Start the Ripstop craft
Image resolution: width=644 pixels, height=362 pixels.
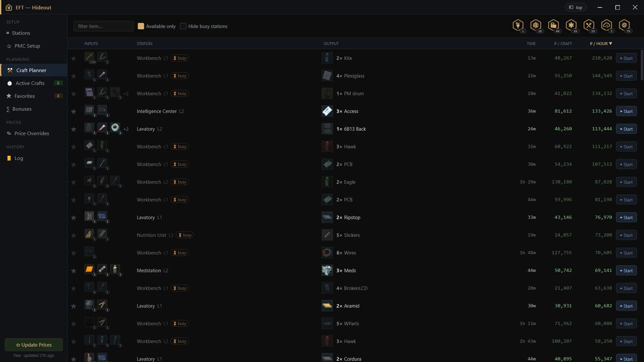pos(626,218)
